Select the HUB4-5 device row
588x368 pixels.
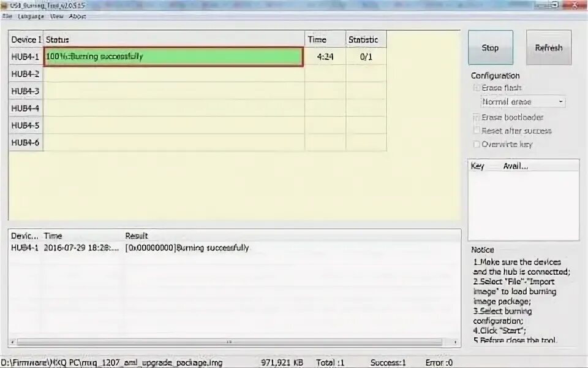click(x=197, y=125)
